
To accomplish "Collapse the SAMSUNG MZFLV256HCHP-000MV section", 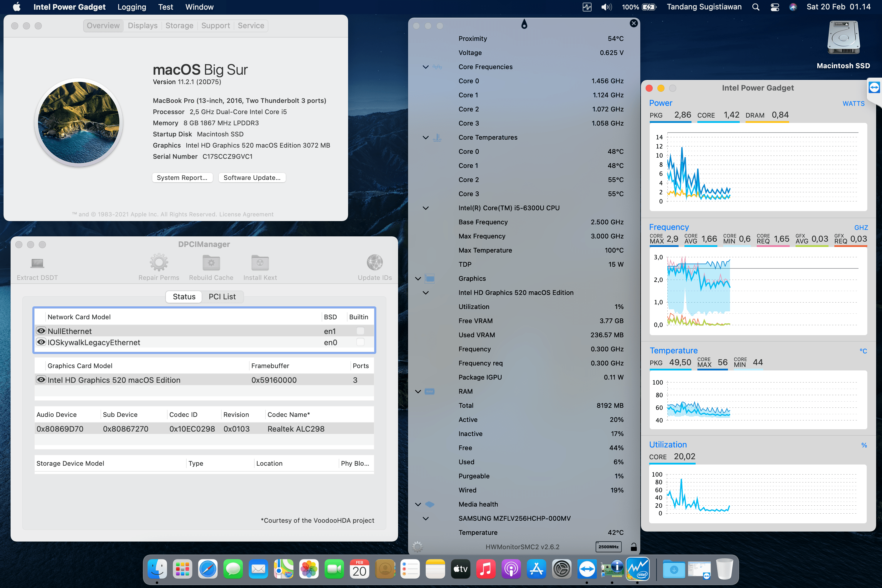I will (426, 518).
